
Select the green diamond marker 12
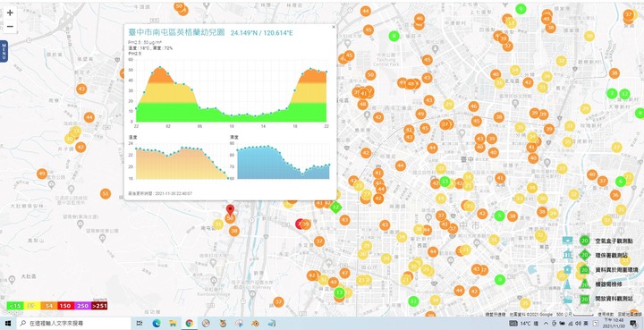(x=336, y=207)
